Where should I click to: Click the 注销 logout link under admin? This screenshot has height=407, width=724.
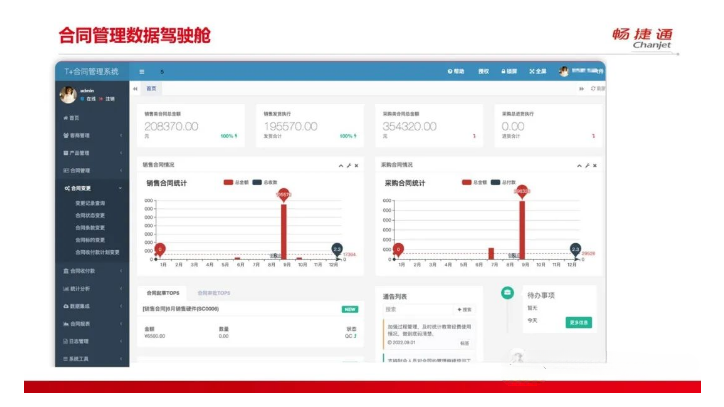click(x=107, y=99)
